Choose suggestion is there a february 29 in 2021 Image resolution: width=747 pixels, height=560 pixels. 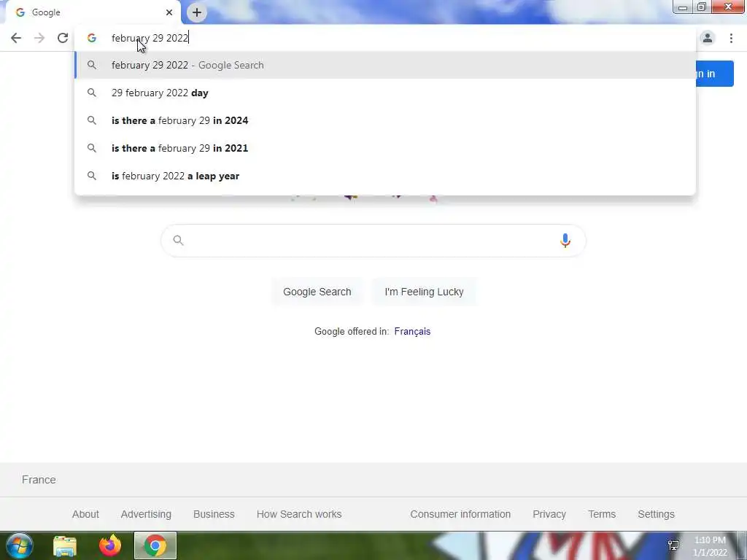point(385,148)
